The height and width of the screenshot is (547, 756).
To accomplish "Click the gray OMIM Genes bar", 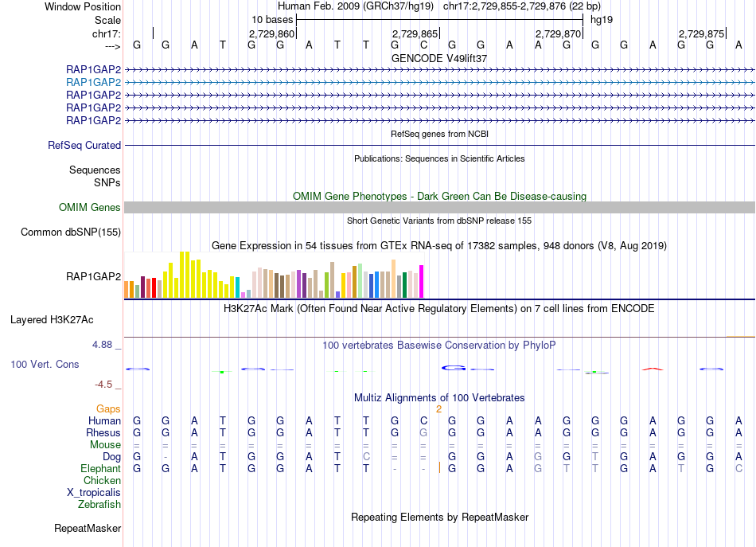I will [439, 208].
